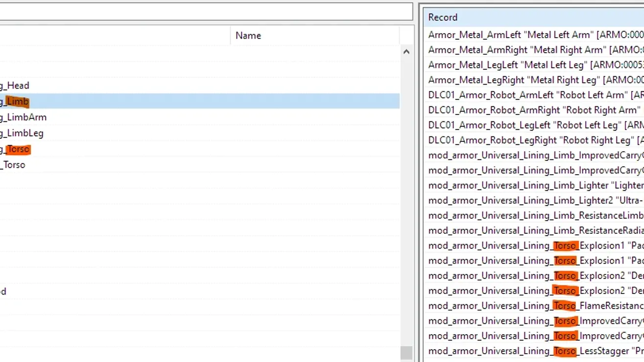644x362 pixels.
Task: Select the Lining_Torso_FlameResistanc record
Action: click(x=534, y=306)
